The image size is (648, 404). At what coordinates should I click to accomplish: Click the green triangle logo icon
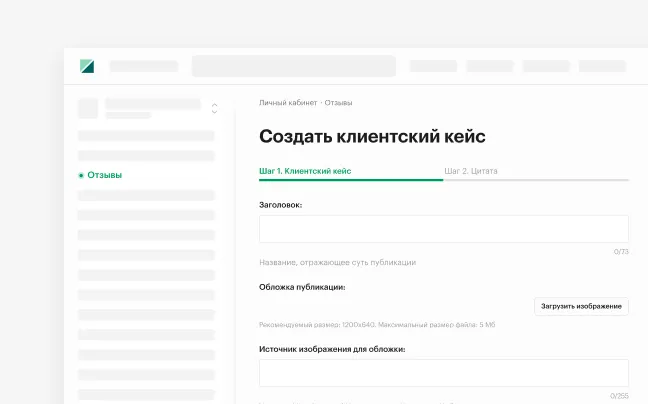pos(87,66)
